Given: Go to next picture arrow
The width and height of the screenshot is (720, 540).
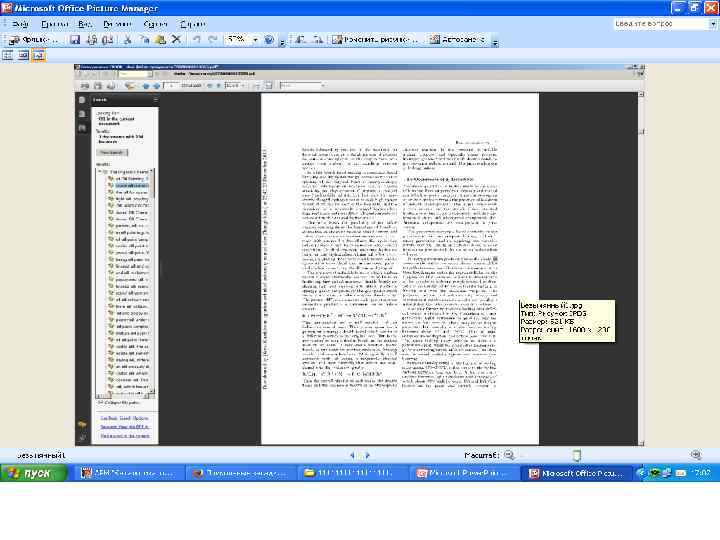Looking at the screenshot, I should click(x=366, y=456).
